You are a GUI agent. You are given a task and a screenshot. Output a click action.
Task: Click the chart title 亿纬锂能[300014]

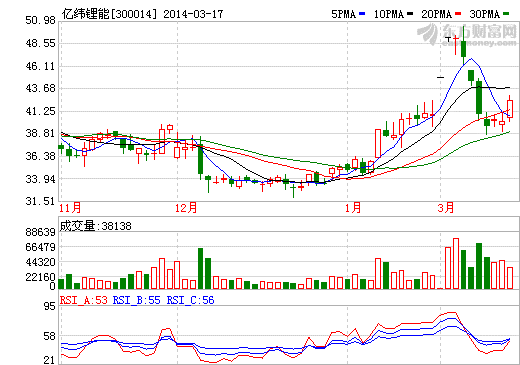tap(109, 14)
